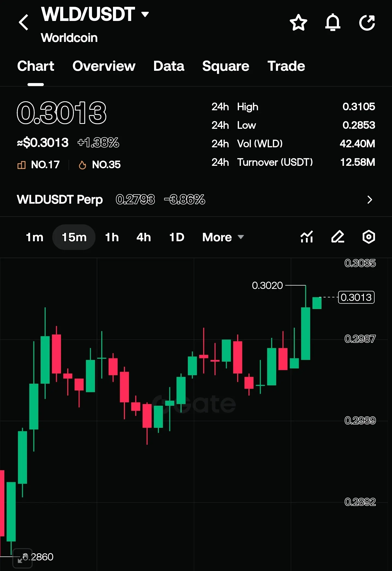
Task: Tap the Perp change -3.86%
Action: pyautogui.click(x=185, y=200)
